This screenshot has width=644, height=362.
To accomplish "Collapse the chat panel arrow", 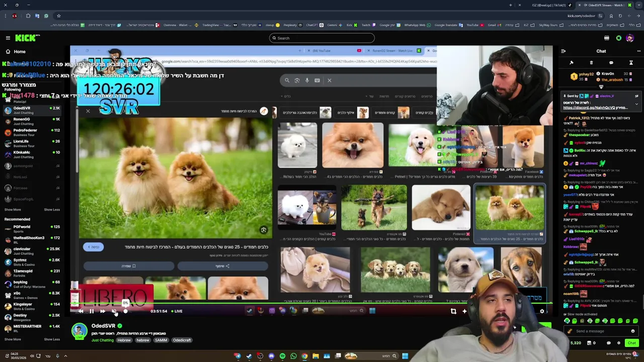I will (563, 51).
